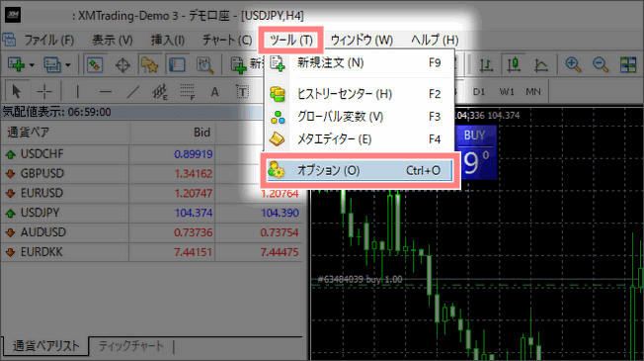Open the 挿入(I) menu
644x361 pixels.
(168, 40)
